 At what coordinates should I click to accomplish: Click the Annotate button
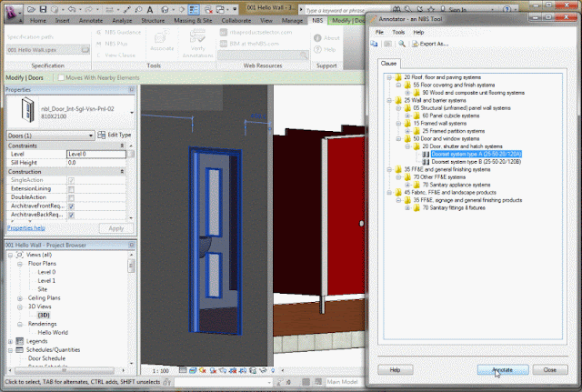[x=503, y=370]
